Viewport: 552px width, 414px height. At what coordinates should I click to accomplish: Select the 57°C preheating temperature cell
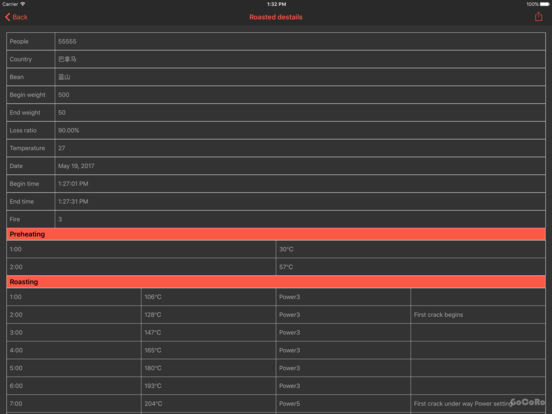click(x=411, y=267)
